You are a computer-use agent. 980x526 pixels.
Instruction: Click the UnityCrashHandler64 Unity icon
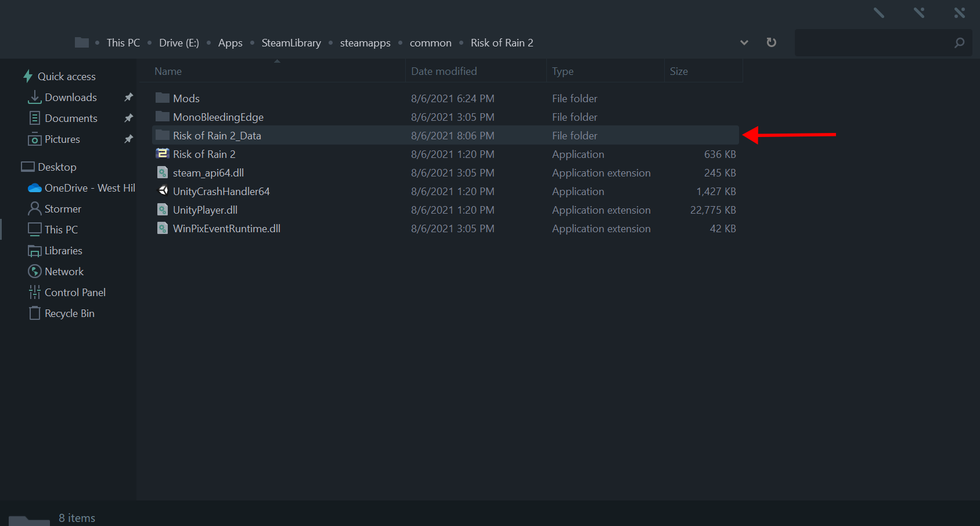coord(163,190)
